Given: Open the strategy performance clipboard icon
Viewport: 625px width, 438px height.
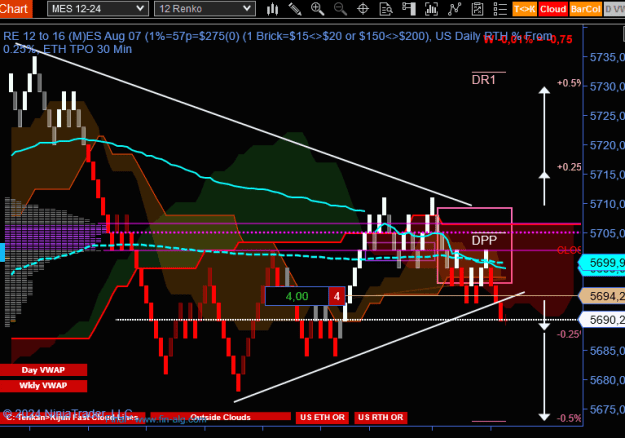Looking at the screenshot, I should (x=477, y=9).
